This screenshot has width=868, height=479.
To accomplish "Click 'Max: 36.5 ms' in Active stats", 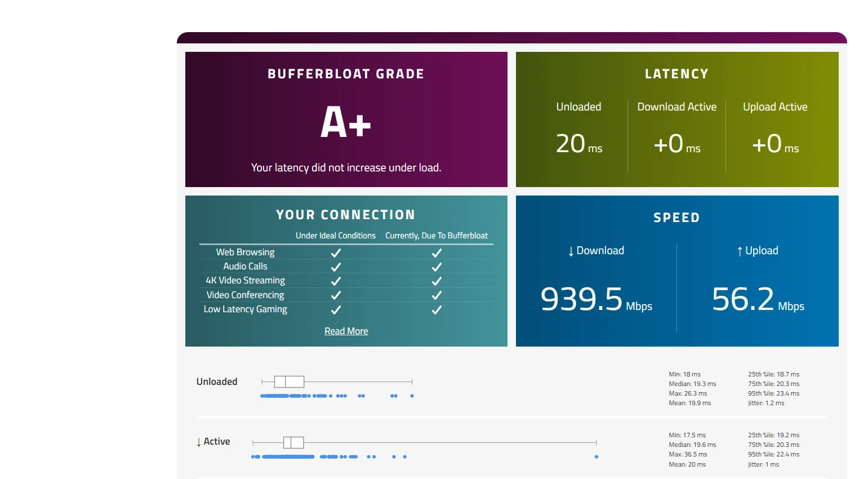I will (688, 454).
